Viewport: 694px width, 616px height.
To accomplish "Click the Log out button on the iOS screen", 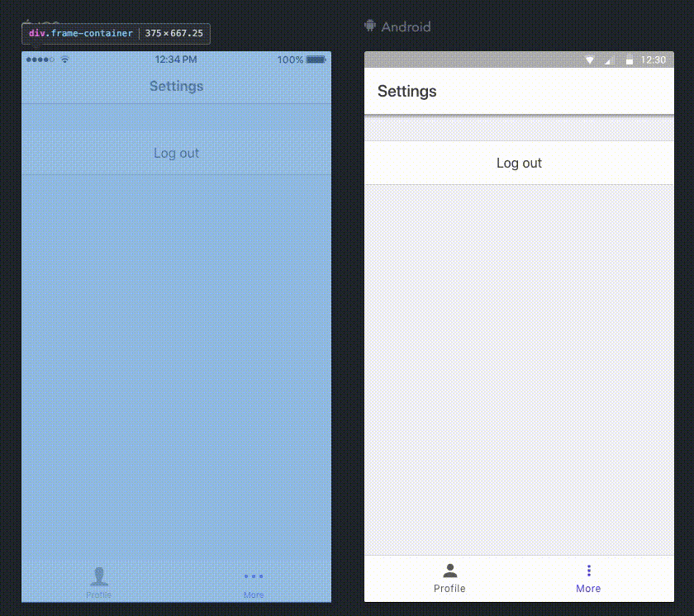I will [176, 153].
